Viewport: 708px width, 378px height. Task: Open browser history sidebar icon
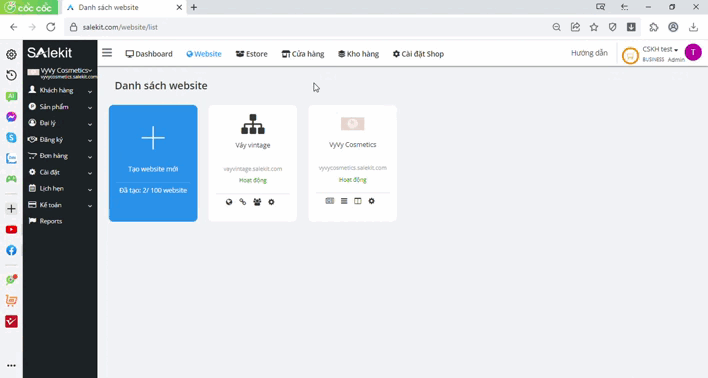11,75
